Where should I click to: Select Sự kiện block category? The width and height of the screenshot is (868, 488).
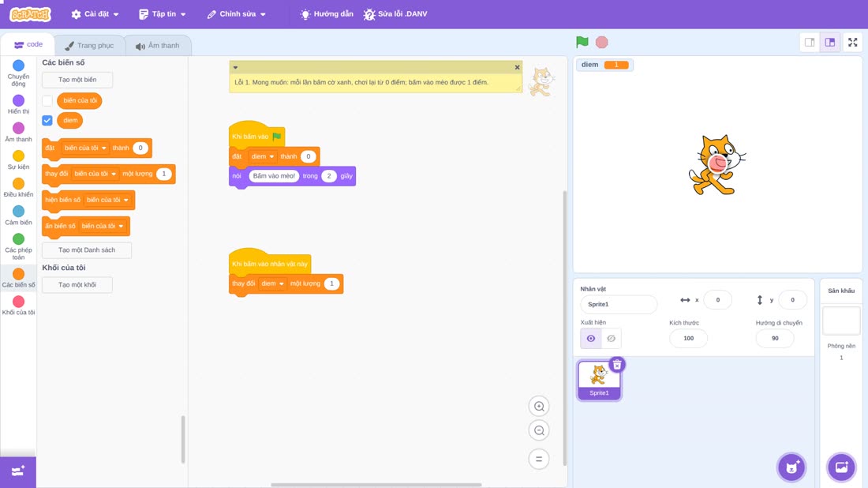[x=18, y=160]
